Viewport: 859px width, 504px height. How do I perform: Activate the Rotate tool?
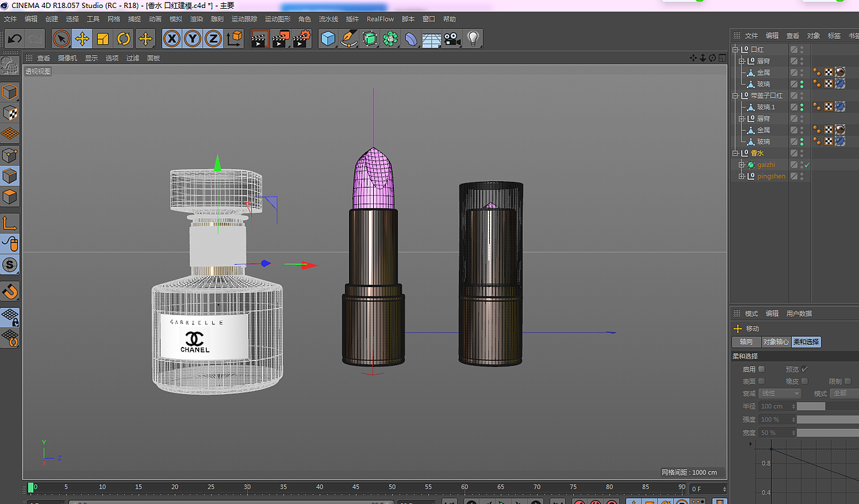pyautogui.click(x=124, y=39)
